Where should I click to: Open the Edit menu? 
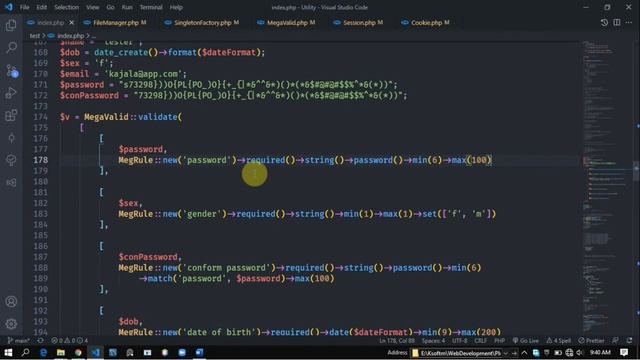41,7
